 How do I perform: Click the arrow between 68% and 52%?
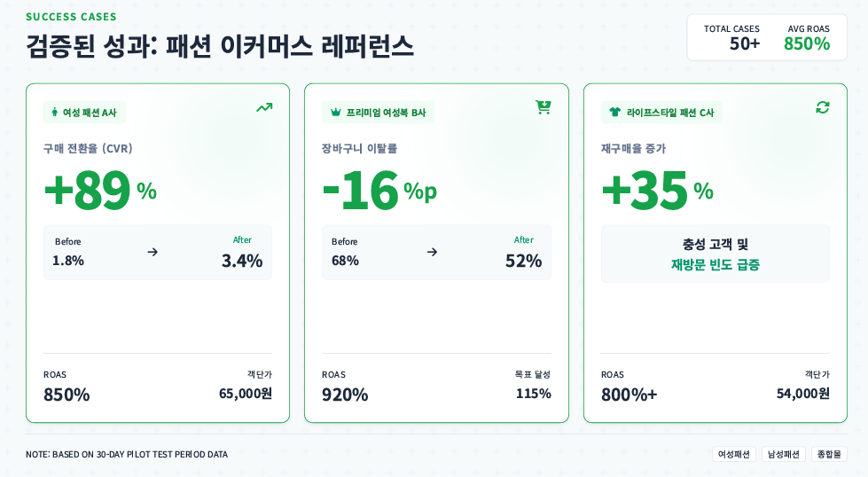[432, 252]
